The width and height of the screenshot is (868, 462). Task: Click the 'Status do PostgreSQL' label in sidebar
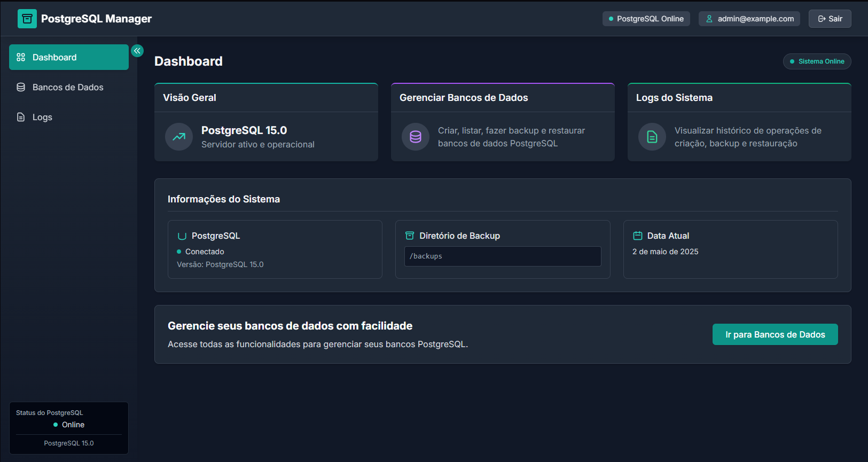click(x=50, y=413)
